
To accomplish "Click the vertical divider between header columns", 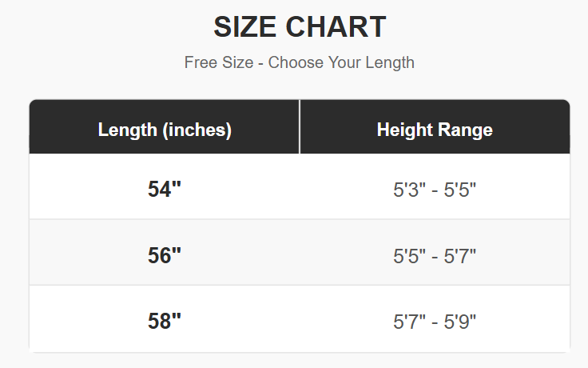I will [x=300, y=126].
